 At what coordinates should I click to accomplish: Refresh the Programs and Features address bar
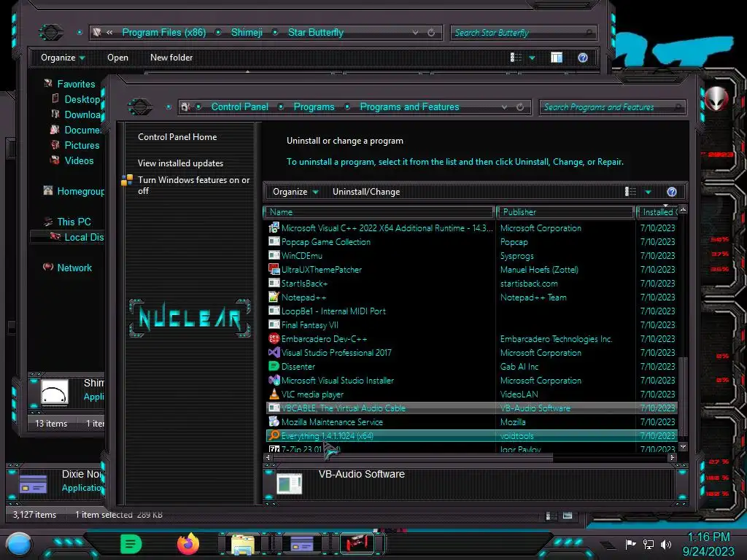(x=520, y=107)
